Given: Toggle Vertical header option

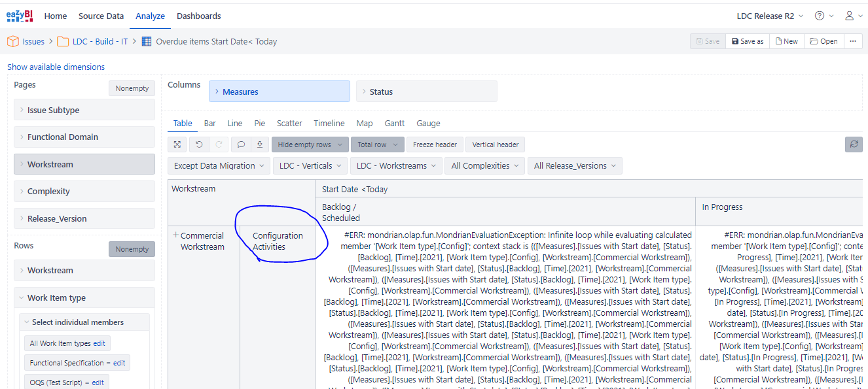Looking at the screenshot, I should pos(496,144).
